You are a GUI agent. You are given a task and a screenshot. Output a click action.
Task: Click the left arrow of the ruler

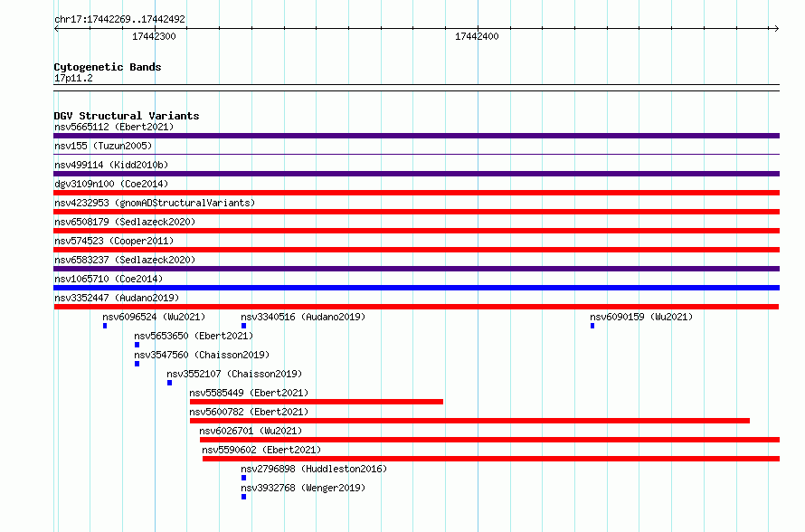click(x=56, y=29)
